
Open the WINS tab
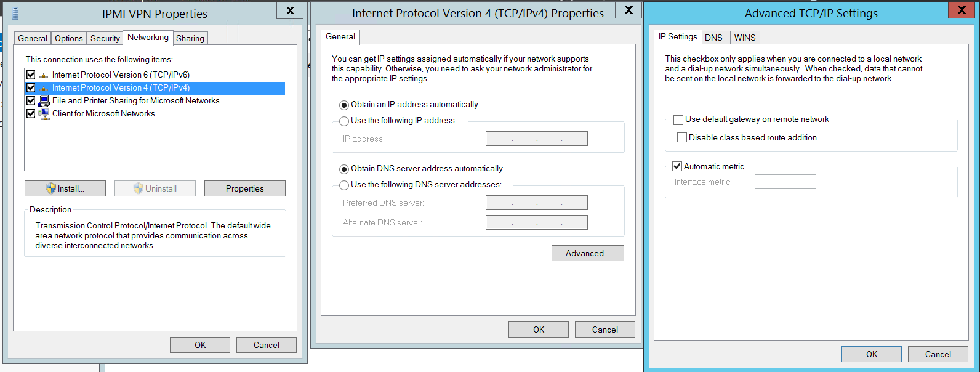click(x=745, y=38)
